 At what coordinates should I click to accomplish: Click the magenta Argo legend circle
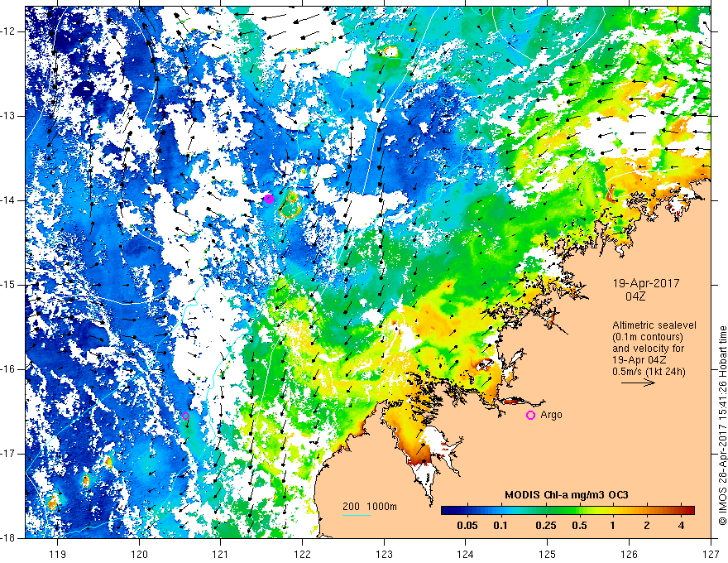point(530,416)
